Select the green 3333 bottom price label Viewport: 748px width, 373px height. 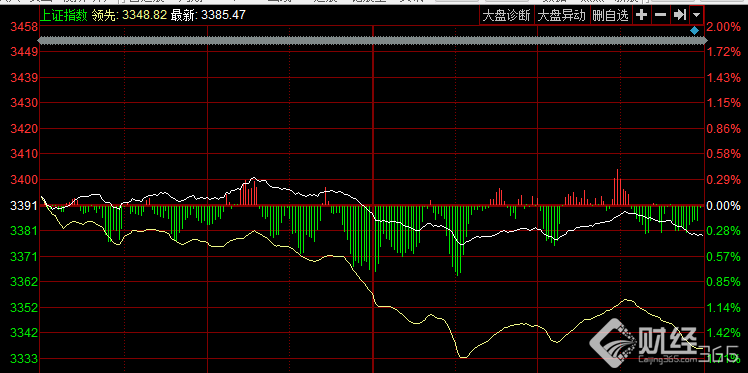point(21,358)
